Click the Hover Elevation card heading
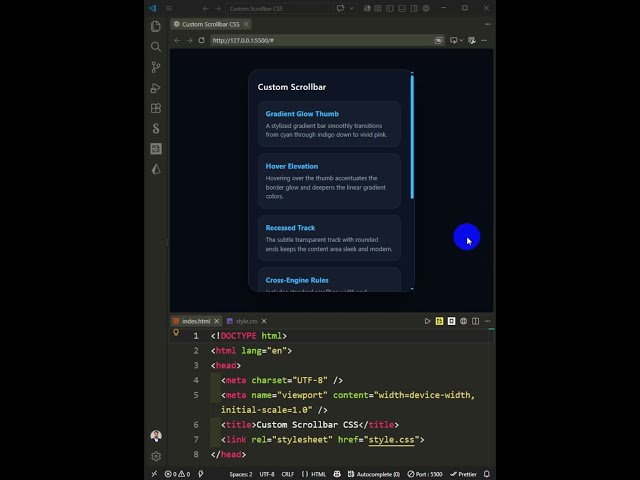Screen dimensions: 640x480 (x=292, y=167)
